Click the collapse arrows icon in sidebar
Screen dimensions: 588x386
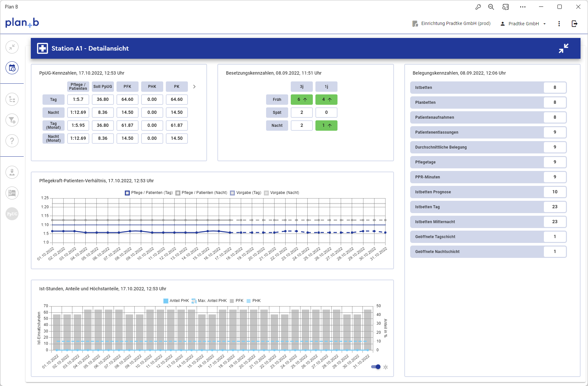click(12, 47)
